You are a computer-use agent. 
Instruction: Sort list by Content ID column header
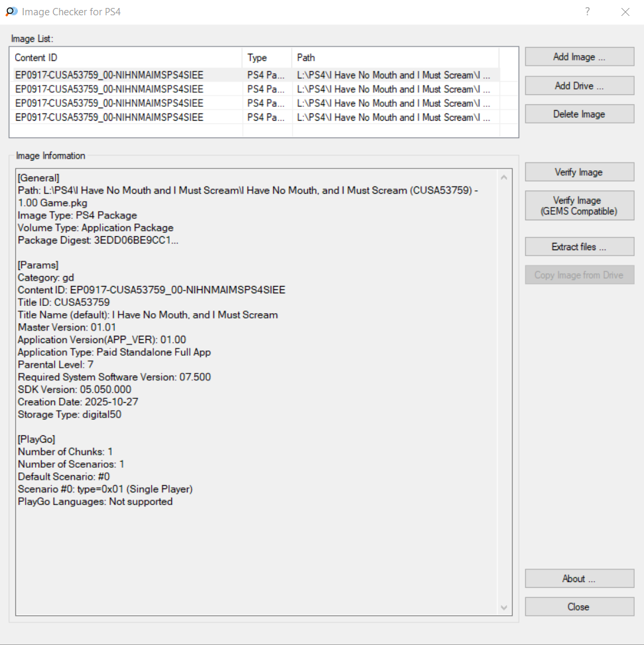coord(126,58)
